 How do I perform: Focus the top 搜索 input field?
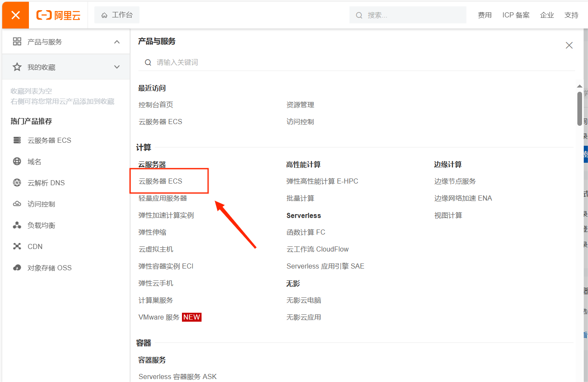pyautogui.click(x=408, y=15)
